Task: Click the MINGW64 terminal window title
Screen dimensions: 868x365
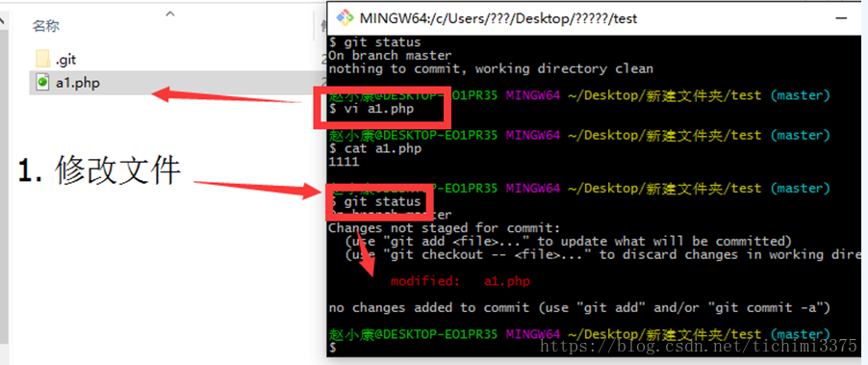Action: tap(498, 18)
